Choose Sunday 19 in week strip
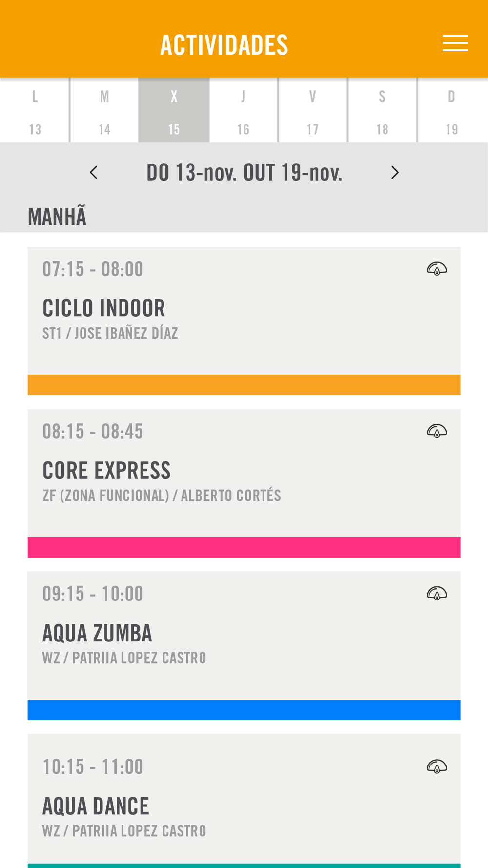 [452, 110]
